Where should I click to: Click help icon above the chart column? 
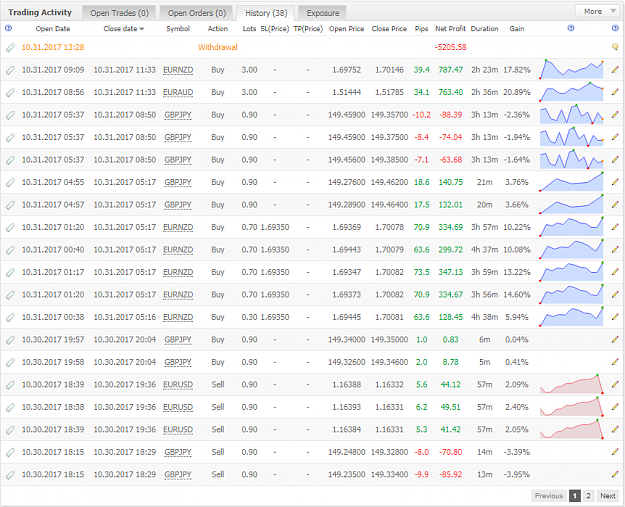(571, 28)
